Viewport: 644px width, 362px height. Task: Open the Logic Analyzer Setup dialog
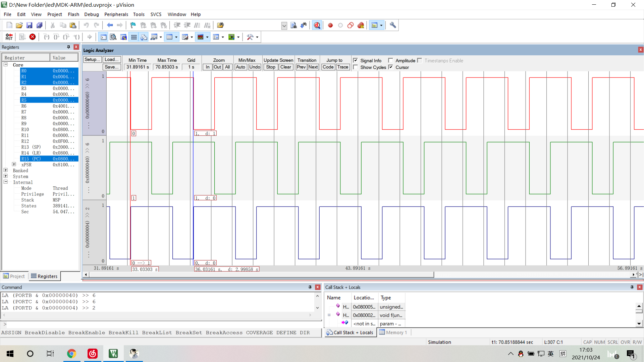(x=92, y=59)
